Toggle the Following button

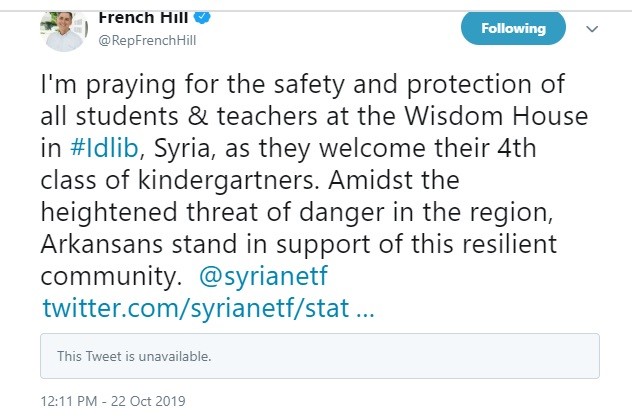coord(513,29)
